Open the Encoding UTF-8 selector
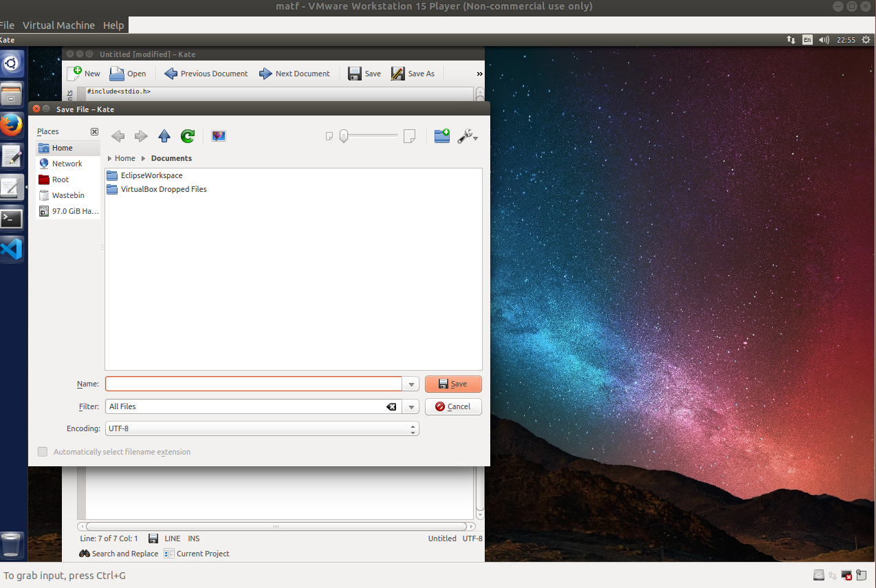The image size is (876, 588). [x=261, y=428]
